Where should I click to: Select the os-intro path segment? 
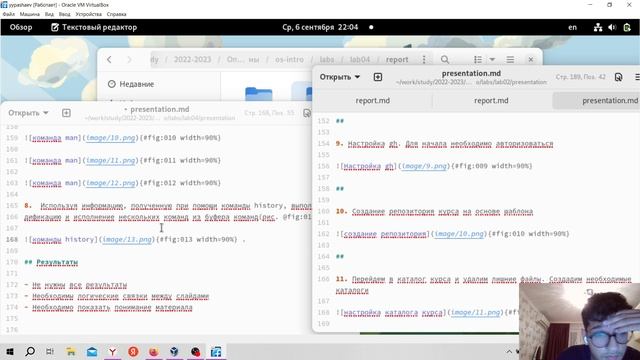(289, 60)
